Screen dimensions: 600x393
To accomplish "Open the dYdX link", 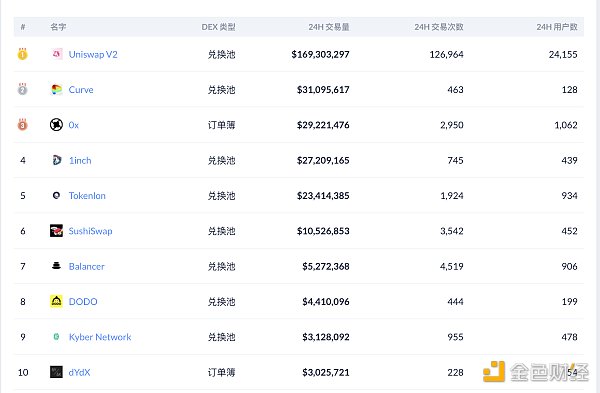I will (x=79, y=372).
